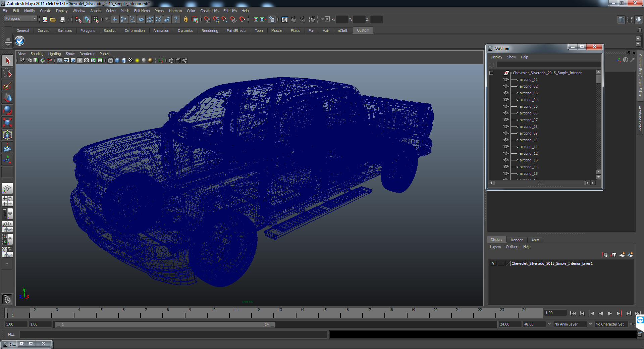
Task: Move selected layer down icon
Action: point(613,255)
